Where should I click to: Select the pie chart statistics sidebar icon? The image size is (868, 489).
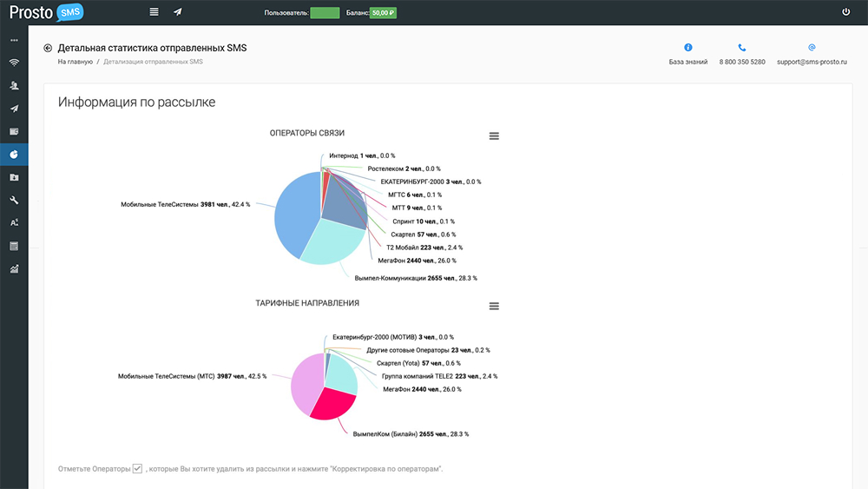coord(14,155)
